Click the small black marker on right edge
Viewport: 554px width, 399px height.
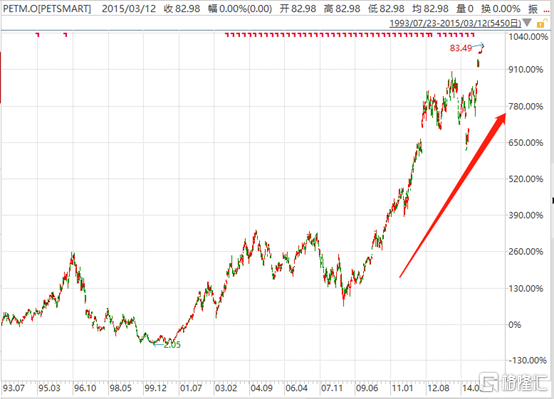pos(553,200)
